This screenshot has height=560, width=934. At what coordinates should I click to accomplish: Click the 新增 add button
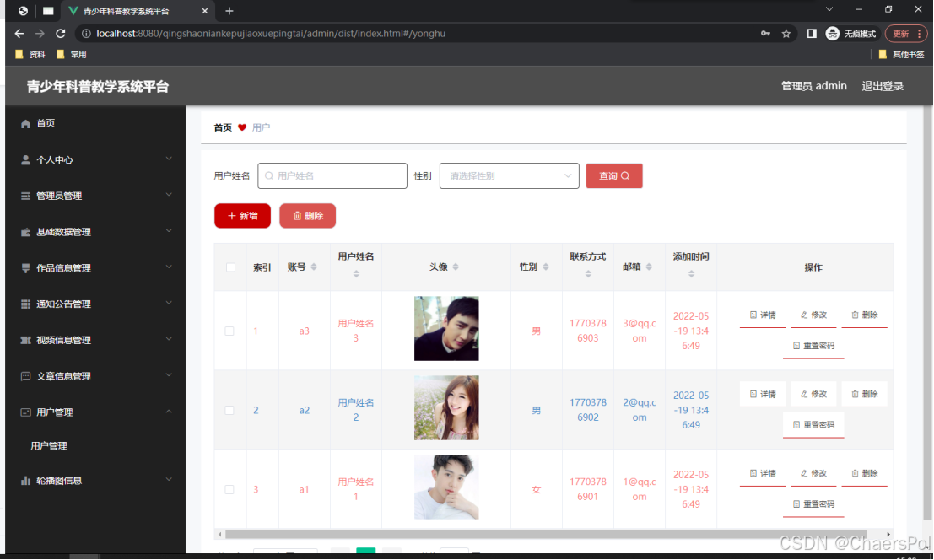coord(242,216)
